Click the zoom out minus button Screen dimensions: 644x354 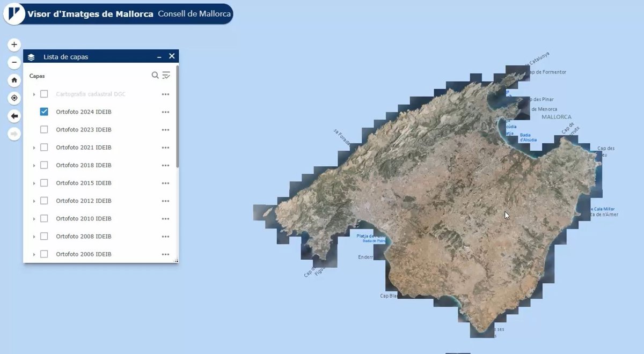[x=14, y=63]
